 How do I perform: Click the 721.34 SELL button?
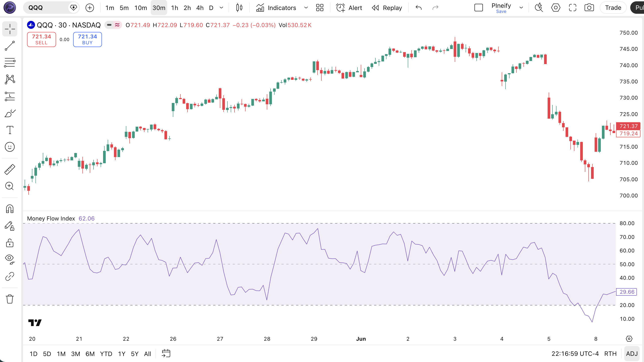[x=41, y=39]
